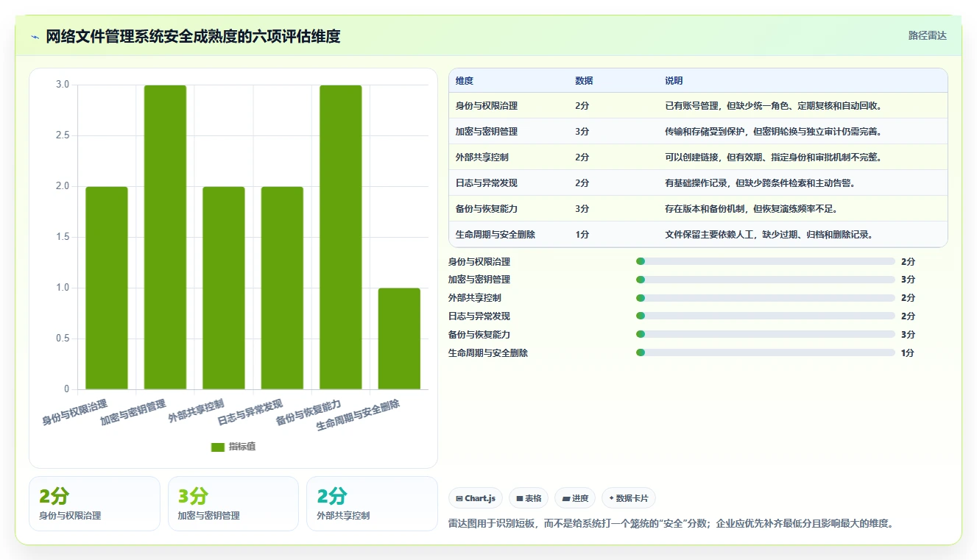
Task: Click the 外部共享控制 bar in the chart
Action: (224, 288)
